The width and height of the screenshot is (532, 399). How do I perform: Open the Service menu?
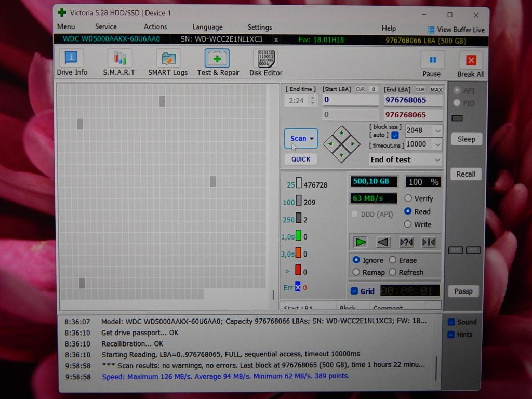pos(106,27)
